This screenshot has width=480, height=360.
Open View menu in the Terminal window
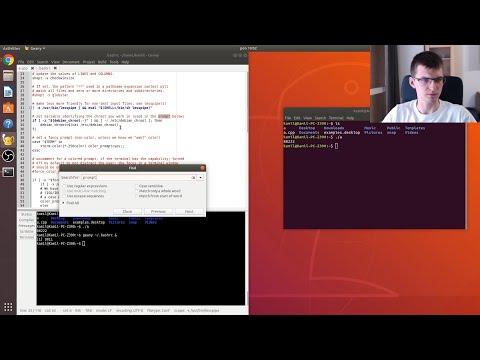(307, 118)
